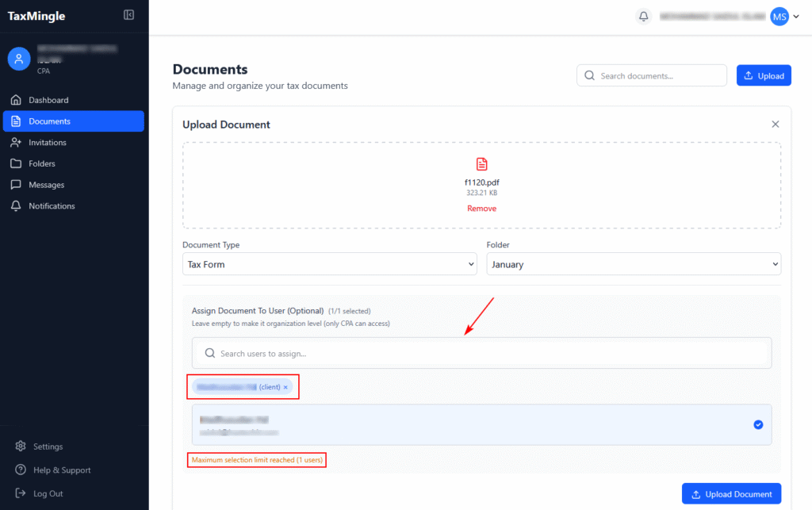
Task: Remove the selected client chip
Action: pos(285,387)
